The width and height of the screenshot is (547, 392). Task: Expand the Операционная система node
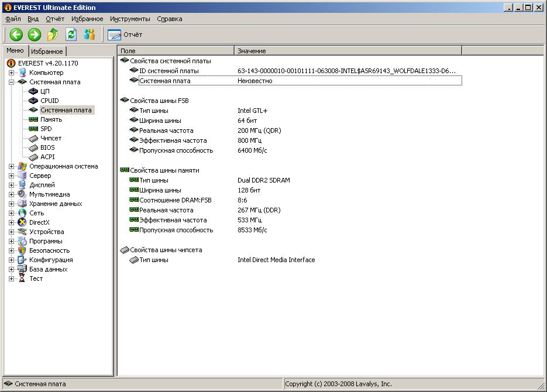coord(12,166)
